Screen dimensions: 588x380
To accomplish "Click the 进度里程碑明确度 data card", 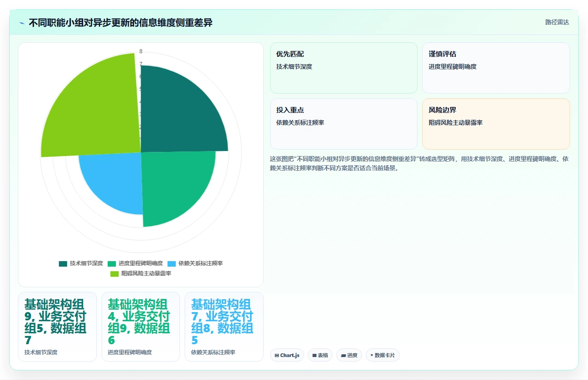I will (x=141, y=327).
